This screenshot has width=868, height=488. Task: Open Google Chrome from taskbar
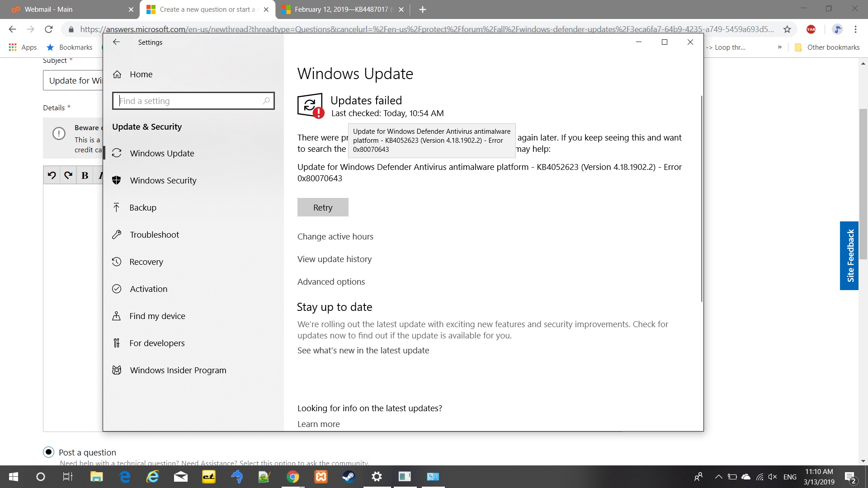click(x=292, y=477)
